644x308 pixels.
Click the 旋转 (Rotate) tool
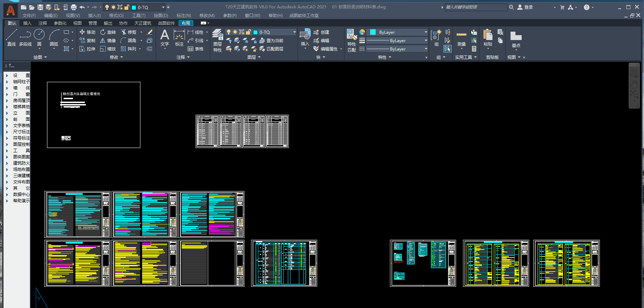tap(108, 32)
